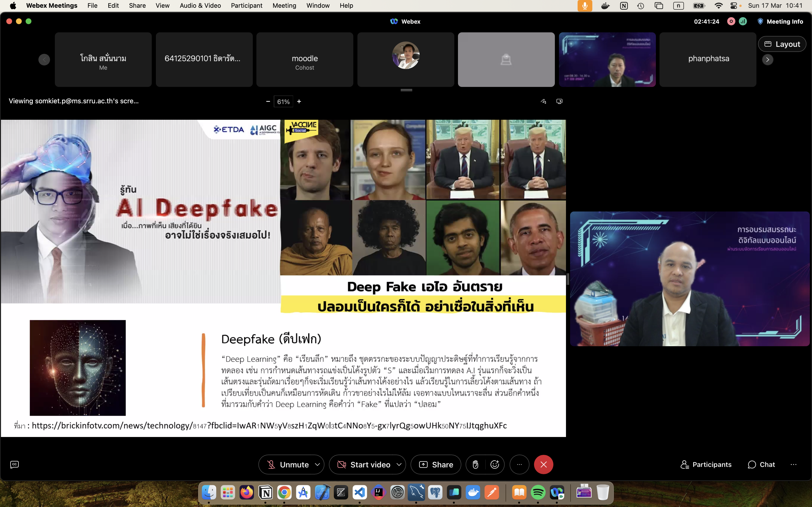Raise hand in the meeting

point(475,465)
